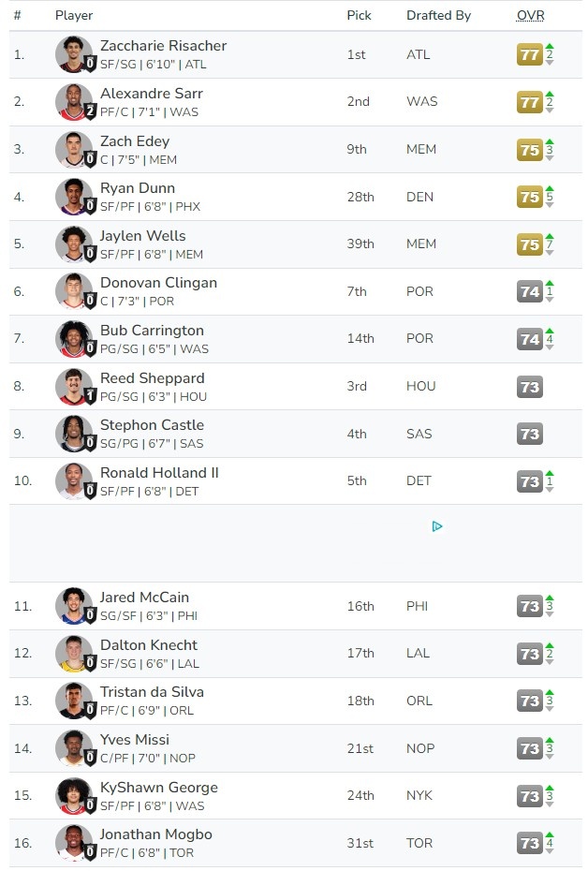
Task: Open Dalton Knecht's player name link
Action: click(149, 645)
